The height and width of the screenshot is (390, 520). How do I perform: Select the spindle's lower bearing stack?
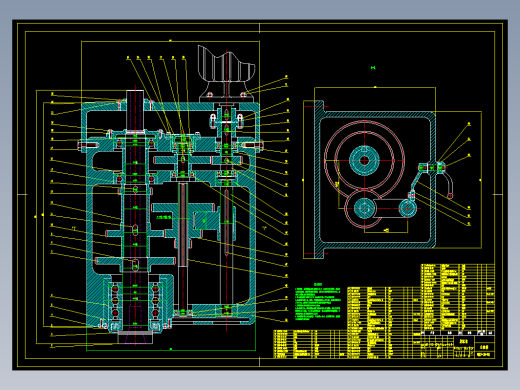pos(135,302)
